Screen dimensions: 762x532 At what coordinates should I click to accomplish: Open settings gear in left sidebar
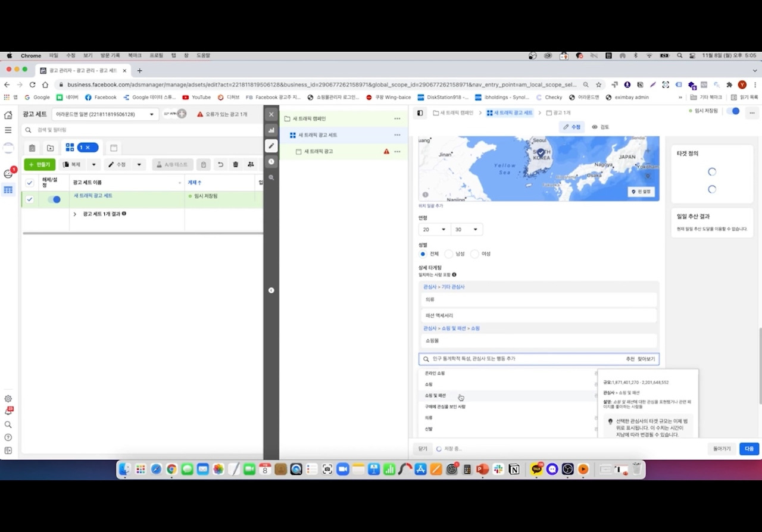pos(8,399)
